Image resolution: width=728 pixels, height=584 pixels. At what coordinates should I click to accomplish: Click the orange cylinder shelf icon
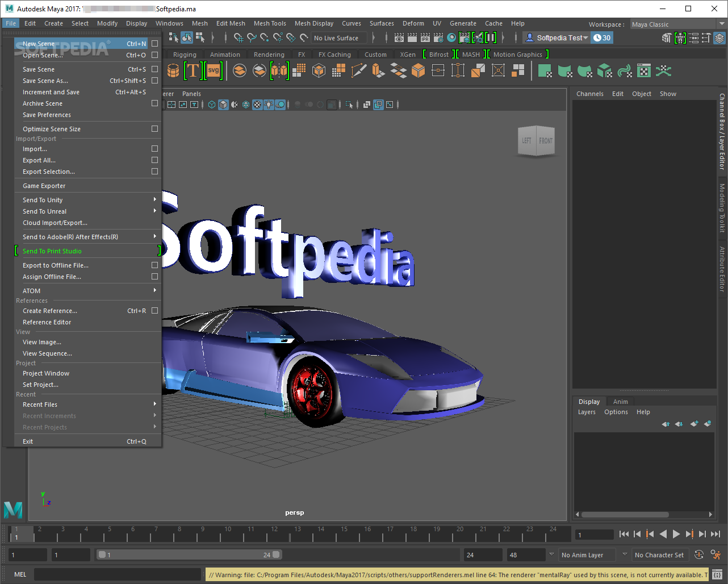click(x=174, y=70)
